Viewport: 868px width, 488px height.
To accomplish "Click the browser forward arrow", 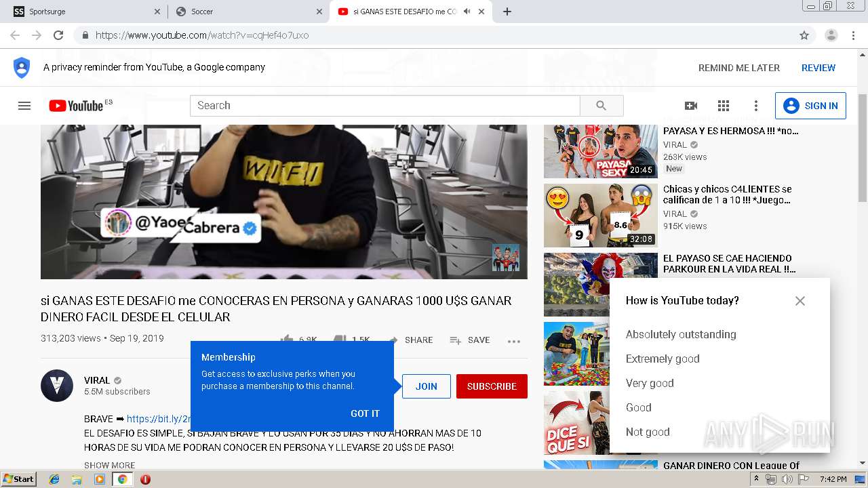I will coord(37,35).
